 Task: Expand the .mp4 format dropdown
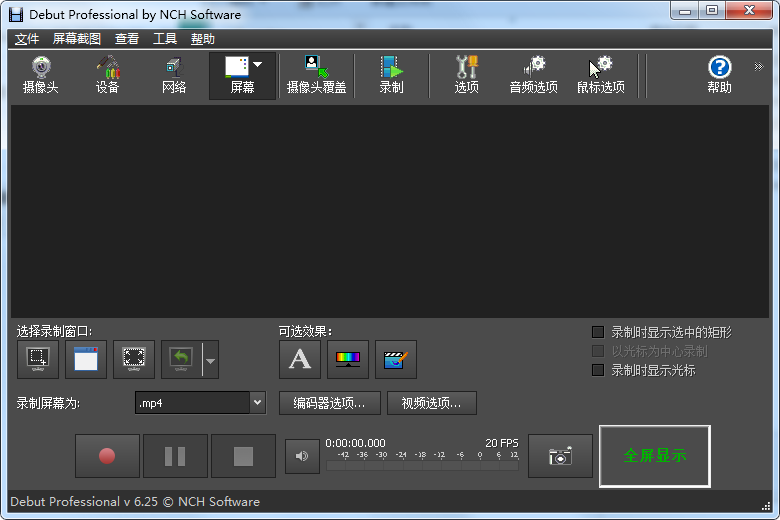point(258,403)
